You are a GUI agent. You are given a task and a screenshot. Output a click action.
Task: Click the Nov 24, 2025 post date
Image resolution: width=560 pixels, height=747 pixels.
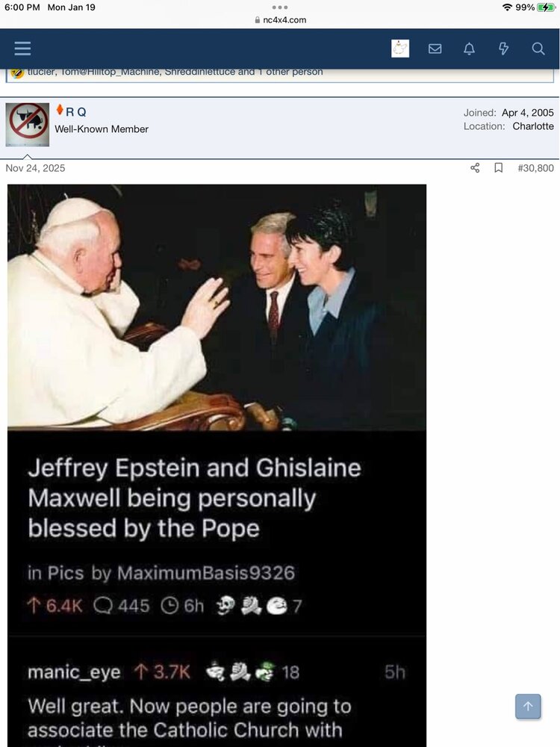click(x=35, y=167)
